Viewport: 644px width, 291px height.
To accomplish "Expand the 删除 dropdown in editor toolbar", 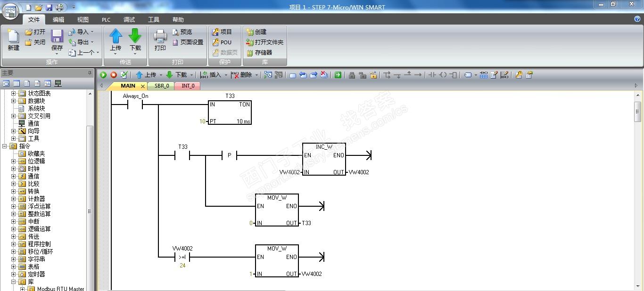I will tap(256, 75).
